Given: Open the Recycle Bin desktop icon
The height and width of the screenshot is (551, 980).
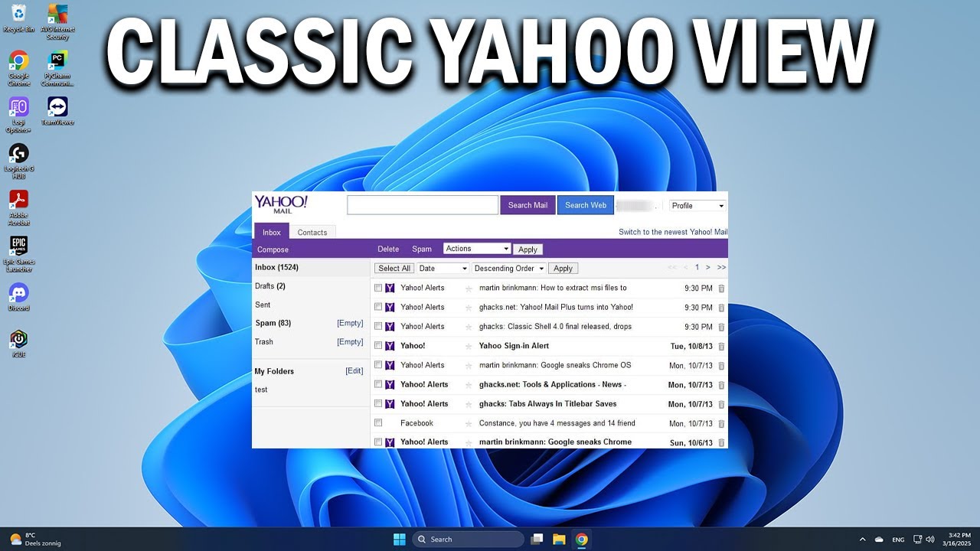Looking at the screenshot, I should click(x=18, y=18).
